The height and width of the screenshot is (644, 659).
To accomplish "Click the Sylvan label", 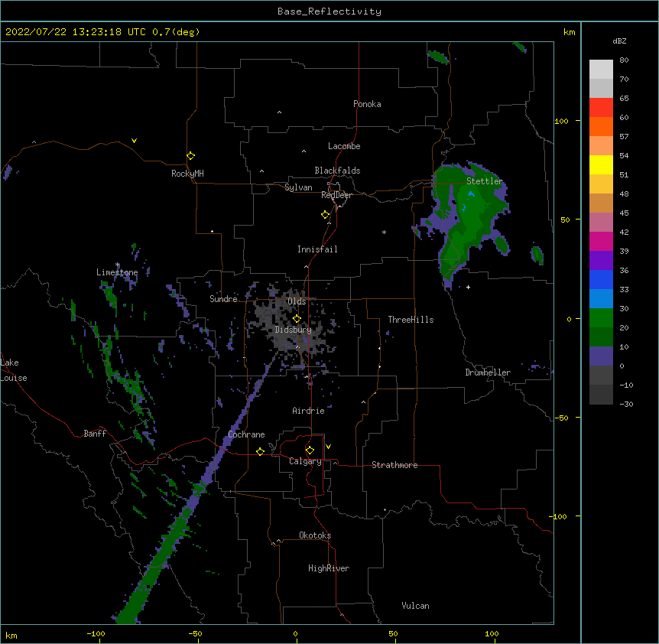I will click(x=298, y=187).
